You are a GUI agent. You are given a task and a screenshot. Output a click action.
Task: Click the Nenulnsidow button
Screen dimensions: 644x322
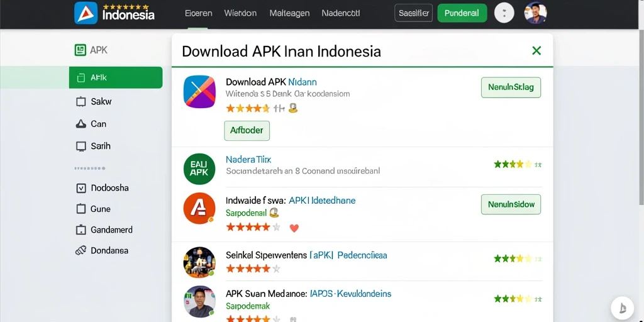tap(511, 204)
